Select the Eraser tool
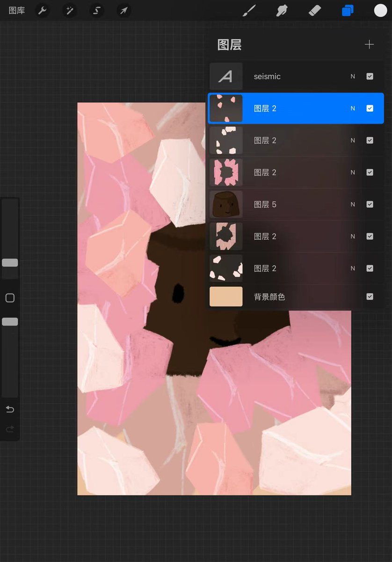Image resolution: width=392 pixels, height=562 pixels. click(x=315, y=10)
